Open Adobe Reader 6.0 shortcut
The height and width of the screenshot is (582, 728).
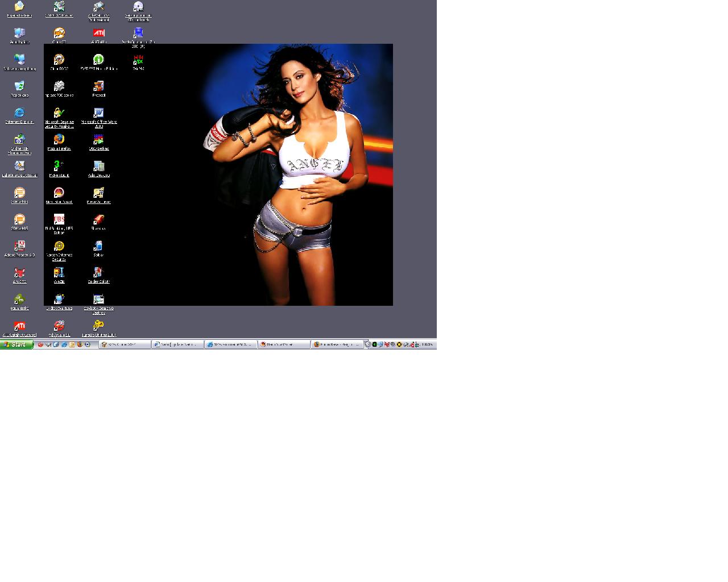pos(19,246)
